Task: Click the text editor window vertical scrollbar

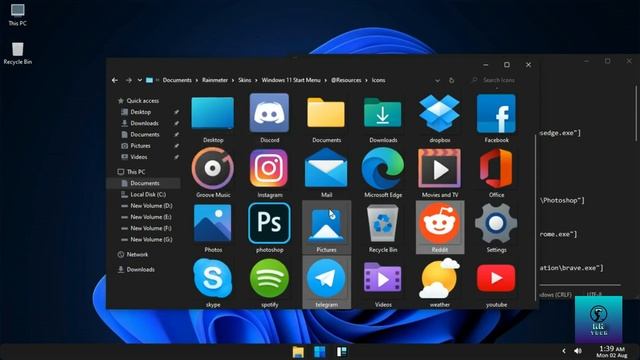Action: [636, 113]
